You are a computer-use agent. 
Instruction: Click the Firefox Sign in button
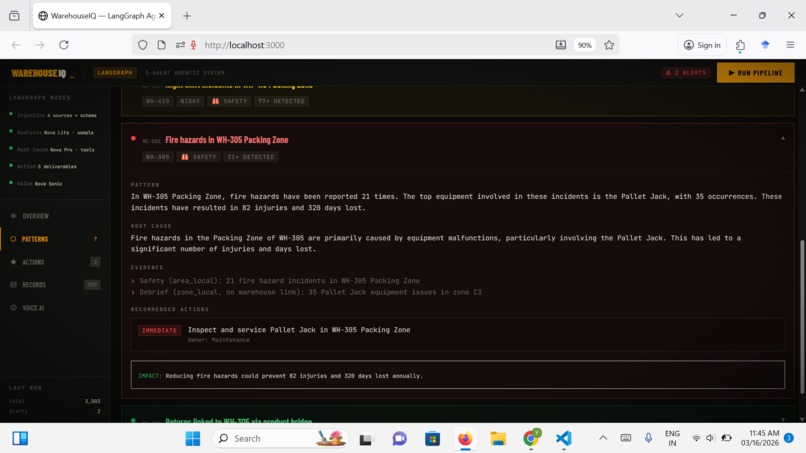(702, 45)
